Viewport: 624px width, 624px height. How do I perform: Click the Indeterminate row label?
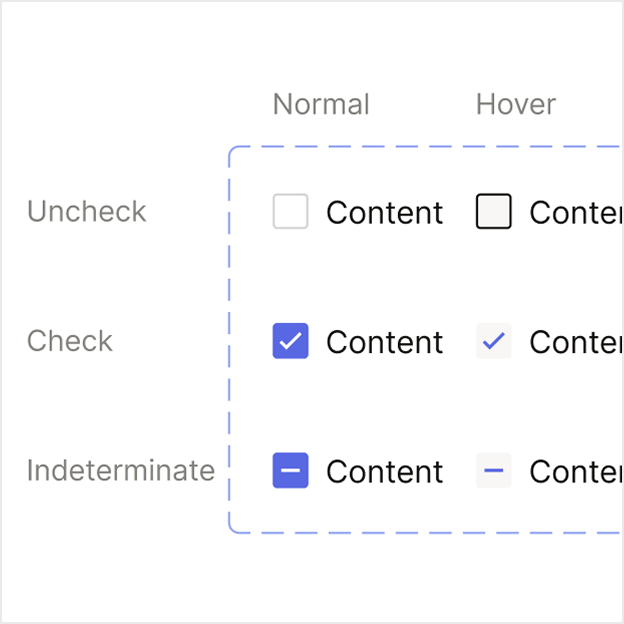[121, 470]
